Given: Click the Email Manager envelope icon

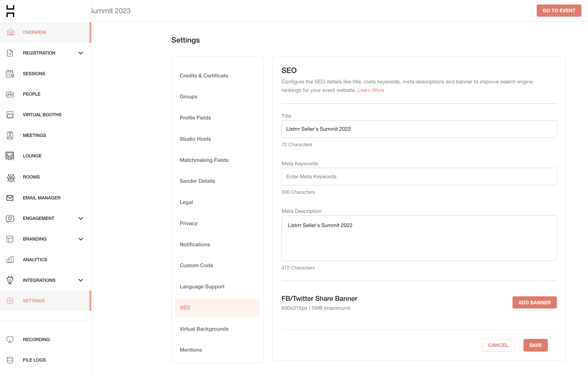Looking at the screenshot, I should [10, 198].
